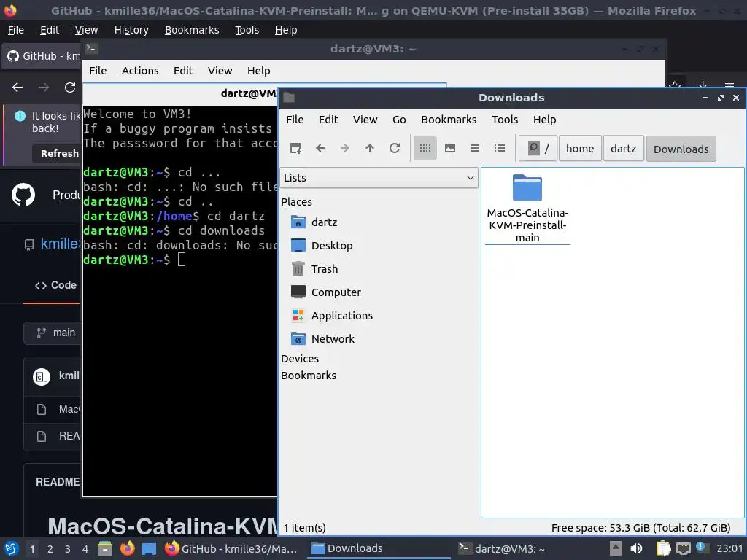Screen dimensions: 747x560
Task: Open Firefox History menu
Action: (131, 30)
